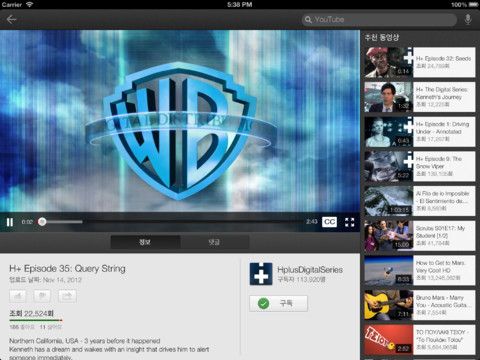
Task: Click the YouTube search field
Action: 379,20
